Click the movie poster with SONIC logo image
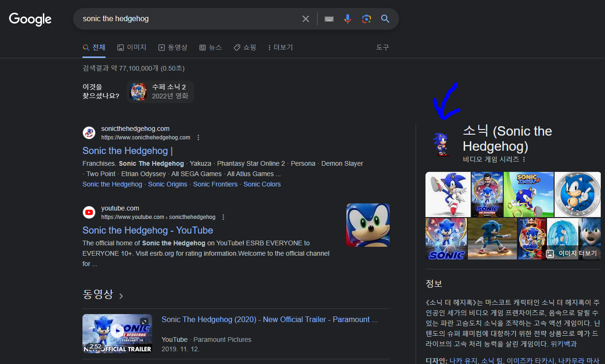605x364 pixels. [x=446, y=239]
